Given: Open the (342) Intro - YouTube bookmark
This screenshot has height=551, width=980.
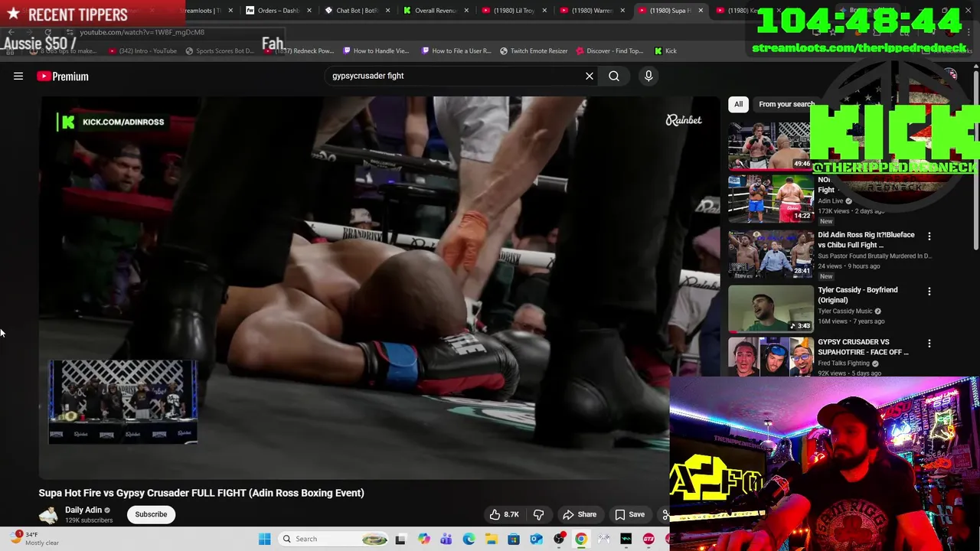Looking at the screenshot, I should click(x=142, y=51).
